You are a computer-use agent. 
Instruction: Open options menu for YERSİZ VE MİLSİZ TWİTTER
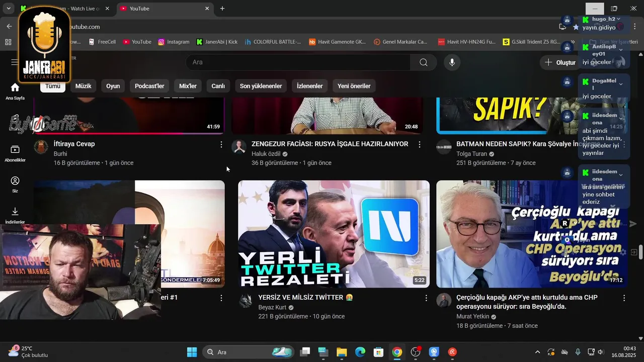(x=426, y=298)
